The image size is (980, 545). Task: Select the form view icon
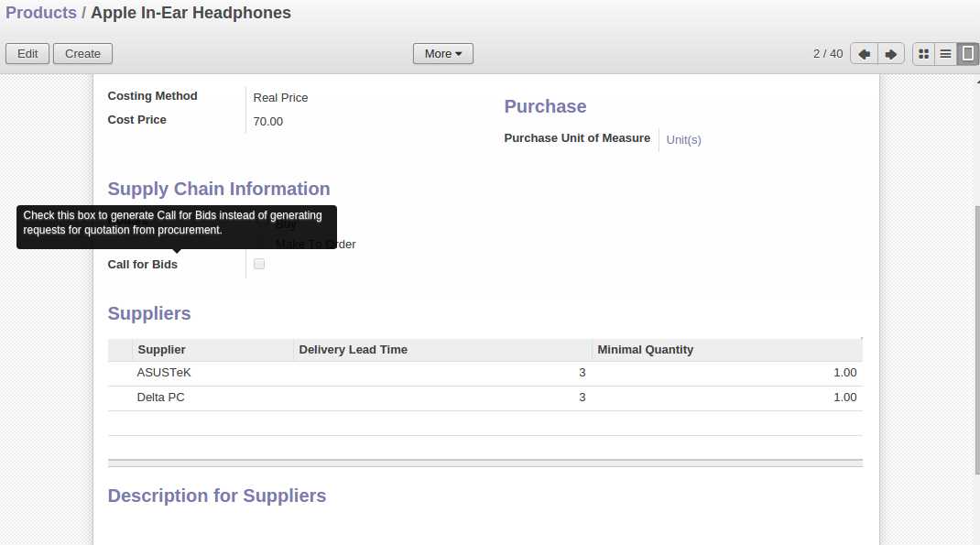click(x=967, y=54)
